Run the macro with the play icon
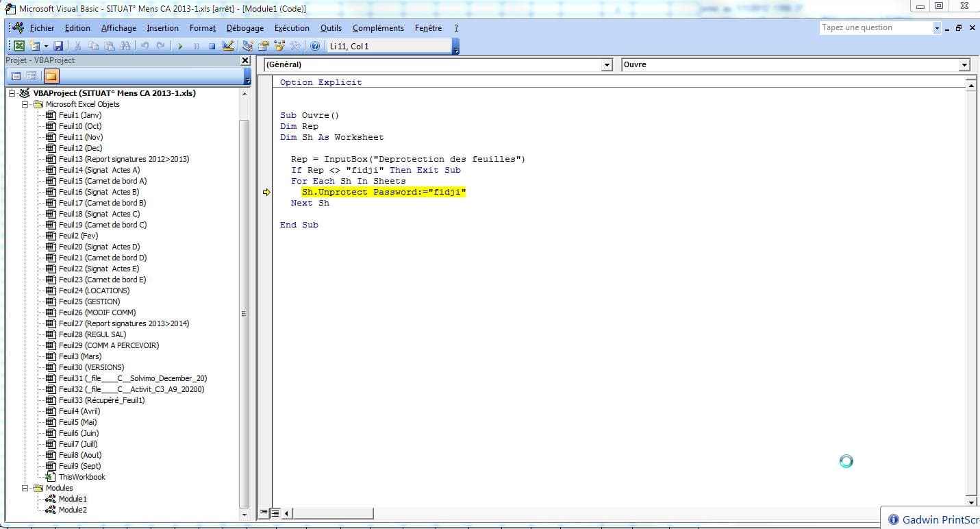 (180, 46)
